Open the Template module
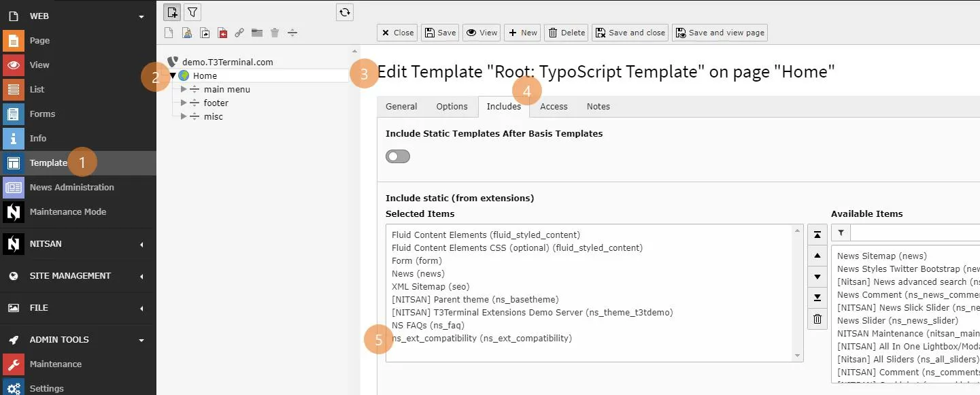980x395 pixels. point(78,162)
